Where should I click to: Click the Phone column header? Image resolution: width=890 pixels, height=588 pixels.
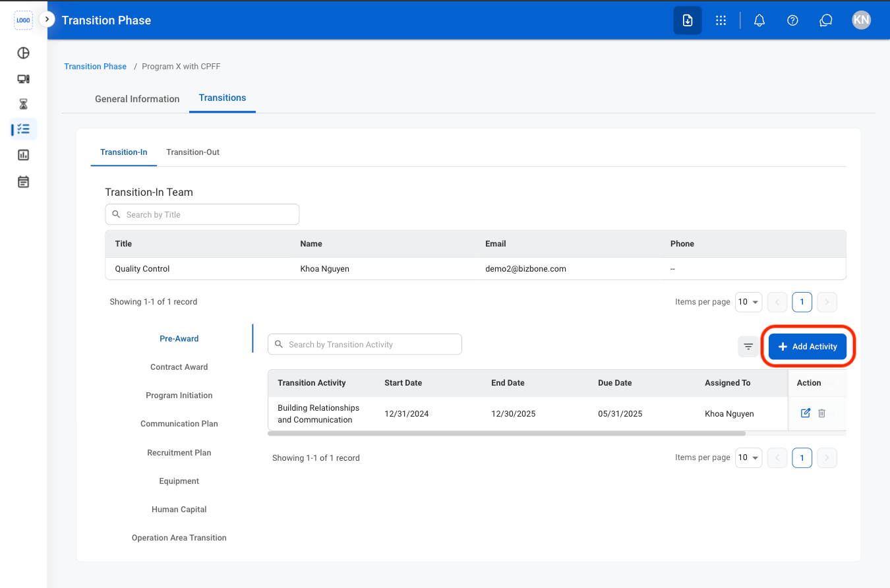point(682,244)
